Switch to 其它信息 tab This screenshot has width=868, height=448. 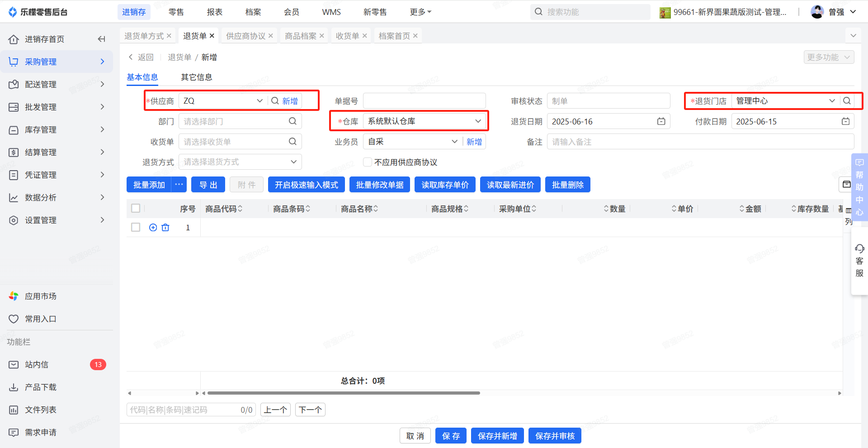pyautogui.click(x=197, y=77)
